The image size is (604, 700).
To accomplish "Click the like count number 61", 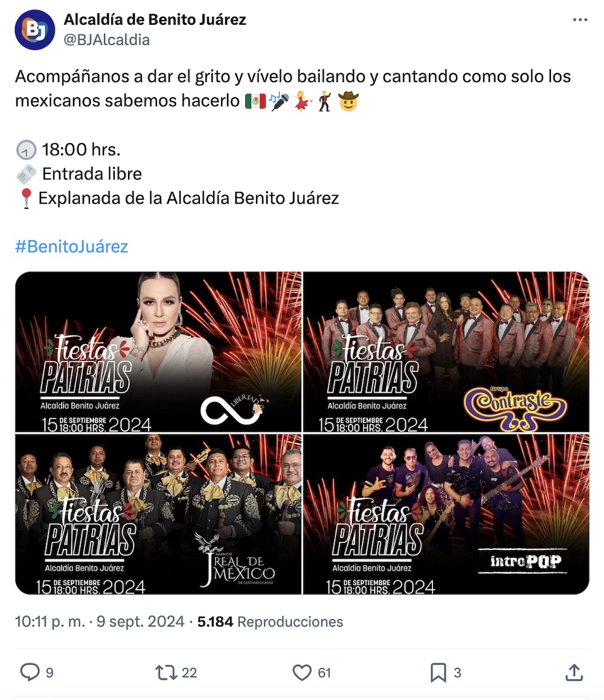I will click(x=324, y=673).
